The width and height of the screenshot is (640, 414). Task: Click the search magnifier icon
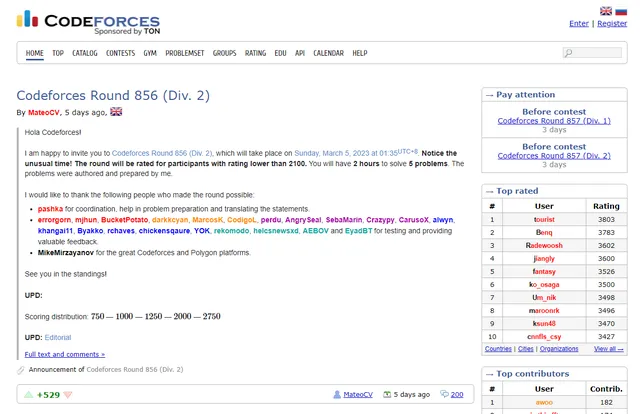pos(568,53)
